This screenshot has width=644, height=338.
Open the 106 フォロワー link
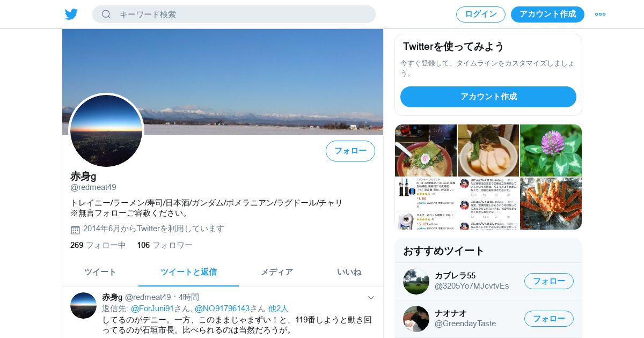click(x=165, y=245)
